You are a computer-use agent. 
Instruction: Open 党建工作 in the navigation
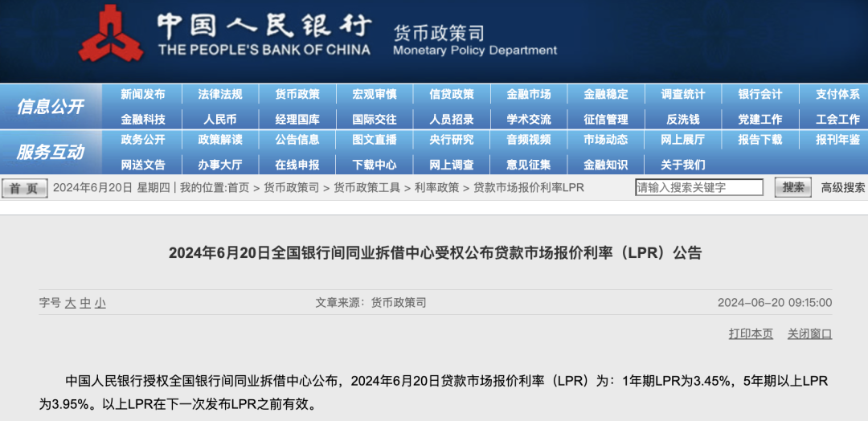coord(760,119)
